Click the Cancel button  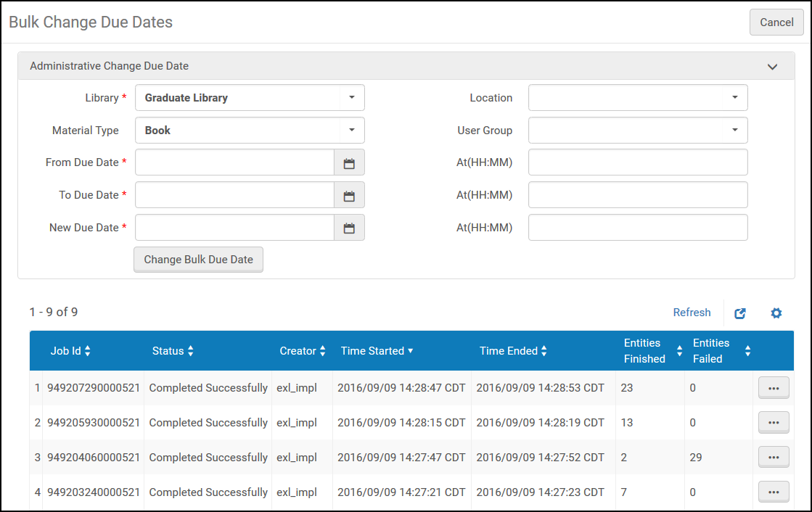[x=776, y=22]
